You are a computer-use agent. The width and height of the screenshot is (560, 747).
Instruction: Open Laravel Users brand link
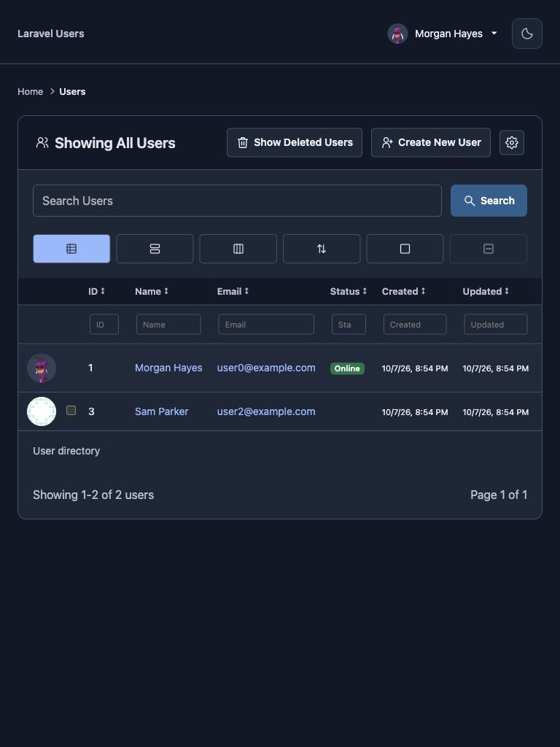(x=51, y=34)
